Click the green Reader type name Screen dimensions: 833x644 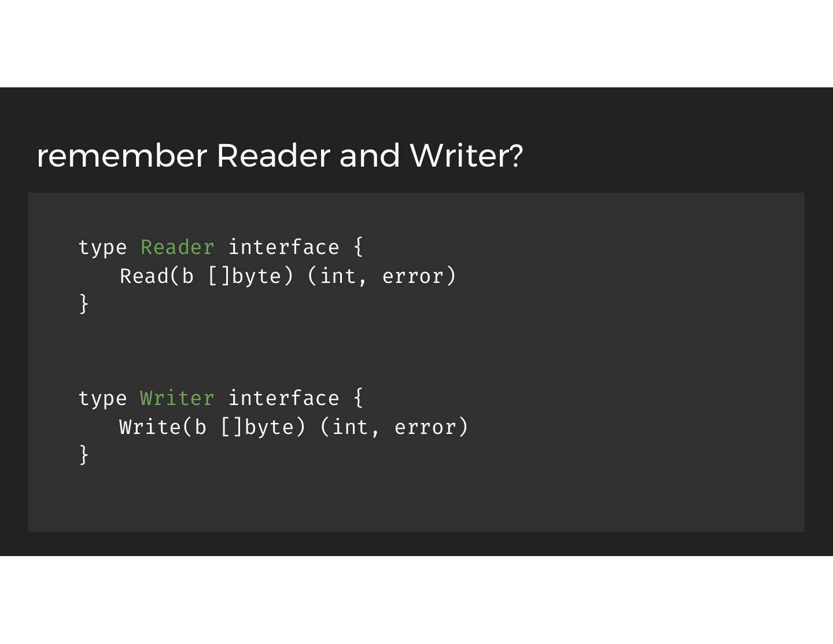click(177, 248)
